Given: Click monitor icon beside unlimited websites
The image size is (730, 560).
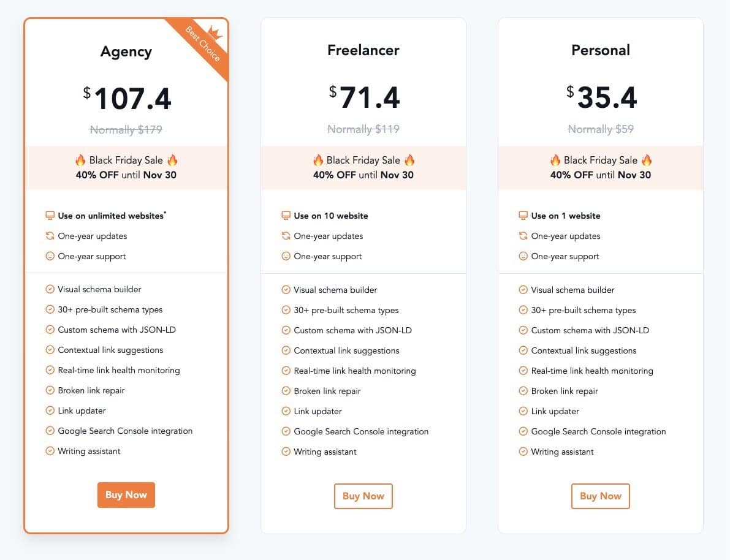Looking at the screenshot, I should coord(50,216).
